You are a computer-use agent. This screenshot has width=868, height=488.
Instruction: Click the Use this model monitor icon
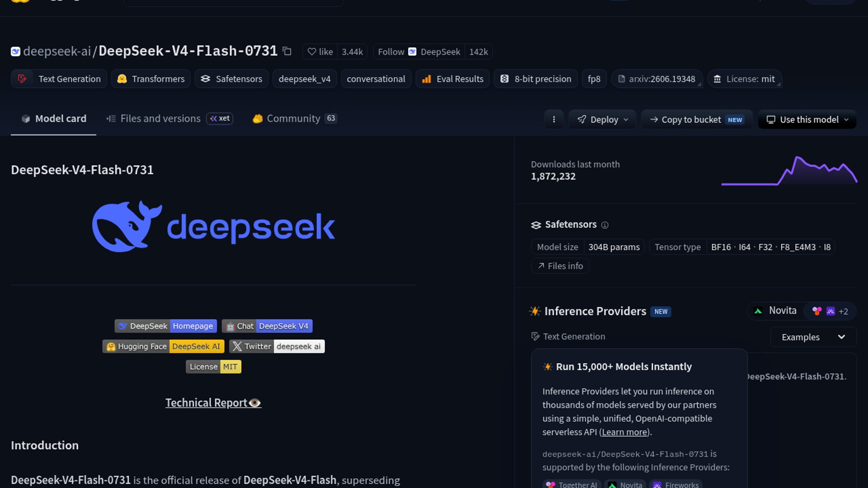coord(771,119)
